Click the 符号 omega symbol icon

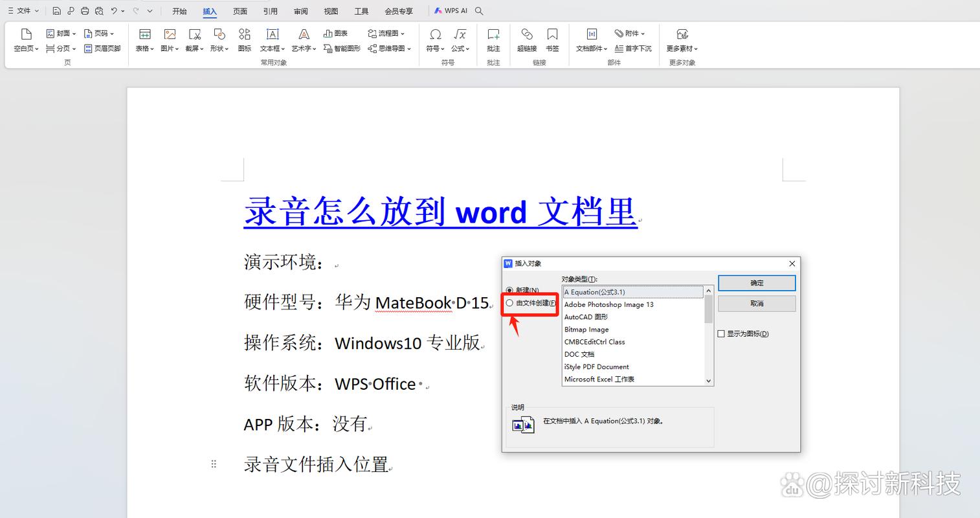pos(436,34)
